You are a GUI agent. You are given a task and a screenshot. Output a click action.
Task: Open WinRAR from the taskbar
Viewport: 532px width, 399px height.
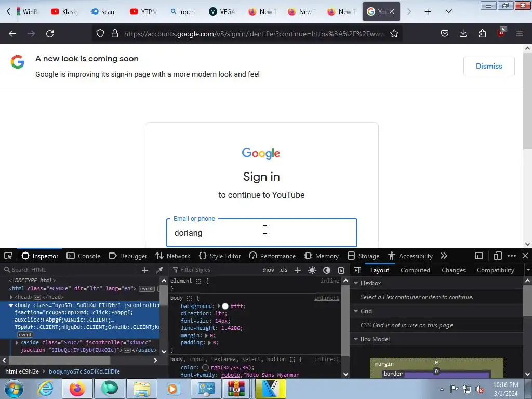236,389
